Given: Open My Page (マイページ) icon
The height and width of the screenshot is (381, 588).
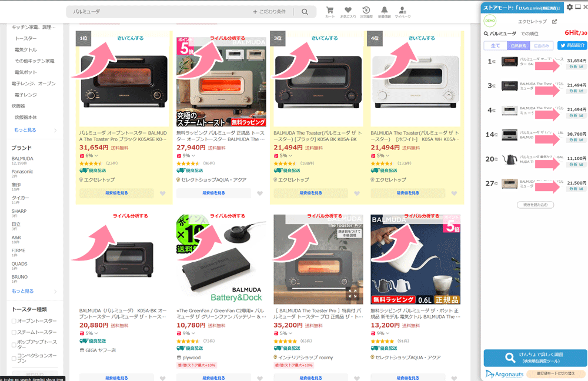Looking at the screenshot, I should click(402, 12).
